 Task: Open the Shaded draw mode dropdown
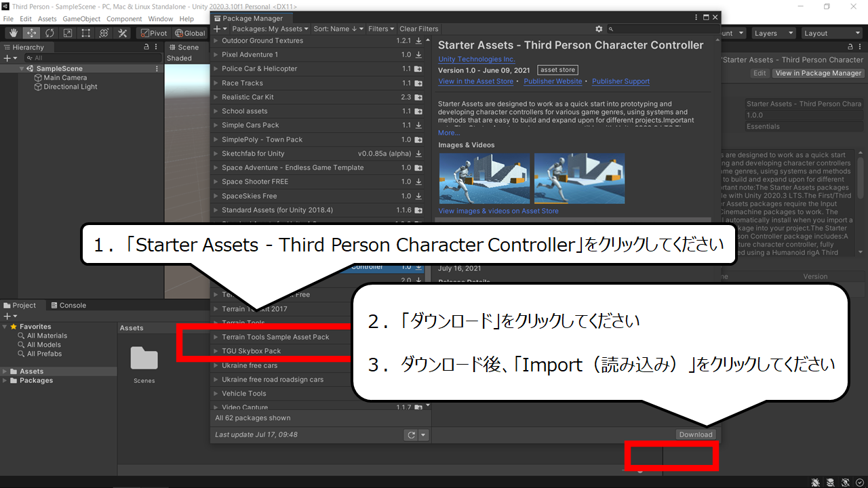(179, 58)
